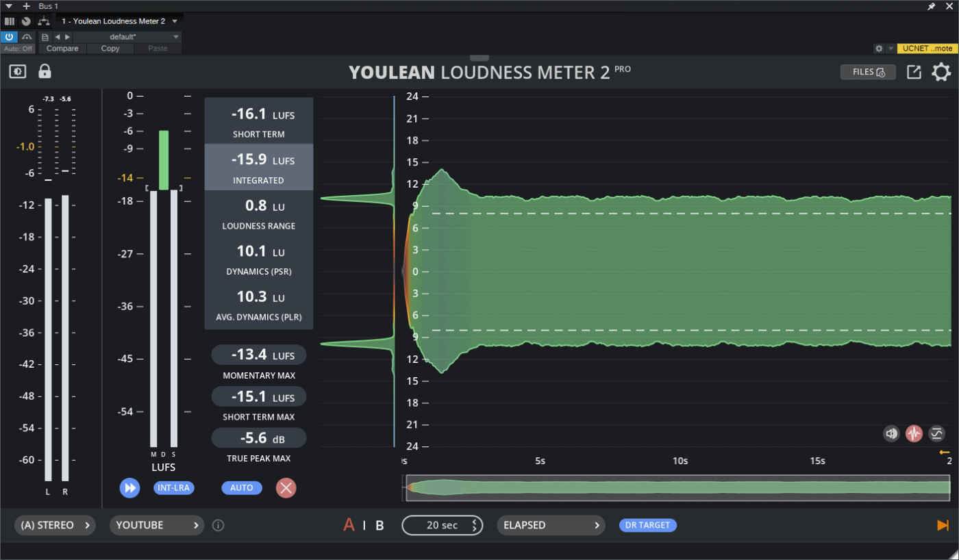The height and width of the screenshot is (560, 959).
Task: Open the Youlean Loudness Meter 2 plugin selector
Action: (119, 21)
